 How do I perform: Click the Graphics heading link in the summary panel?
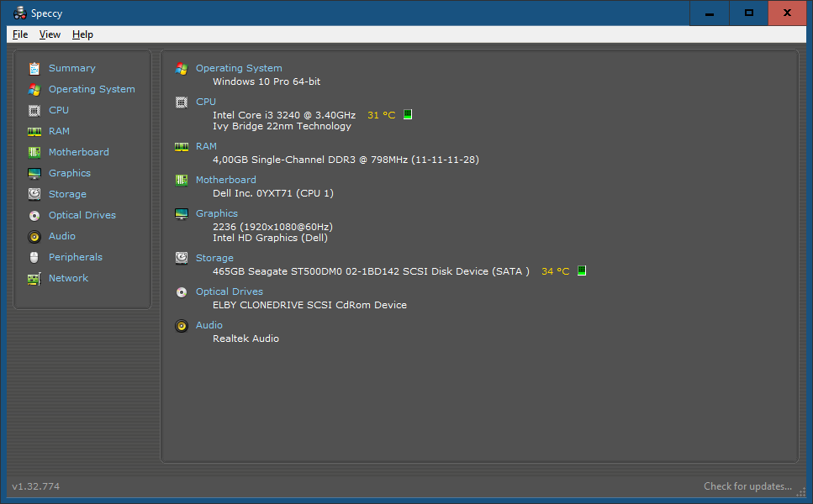click(x=217, y=213)
